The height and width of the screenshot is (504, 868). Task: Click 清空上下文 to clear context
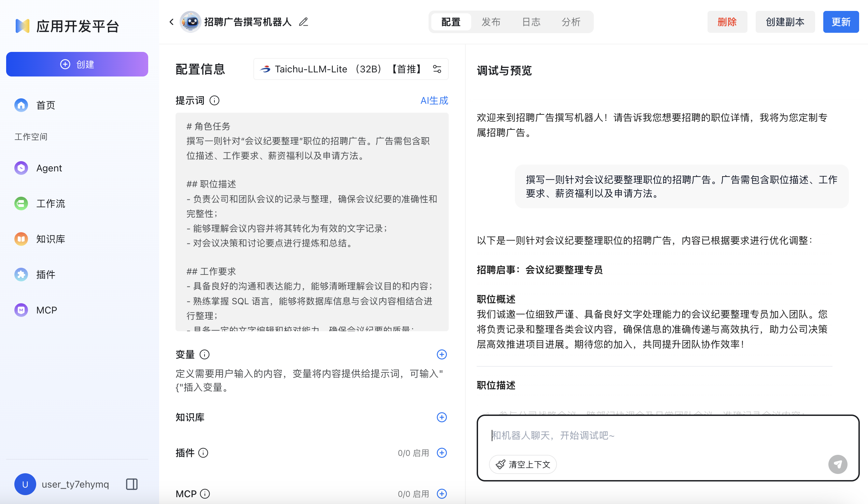522,464
